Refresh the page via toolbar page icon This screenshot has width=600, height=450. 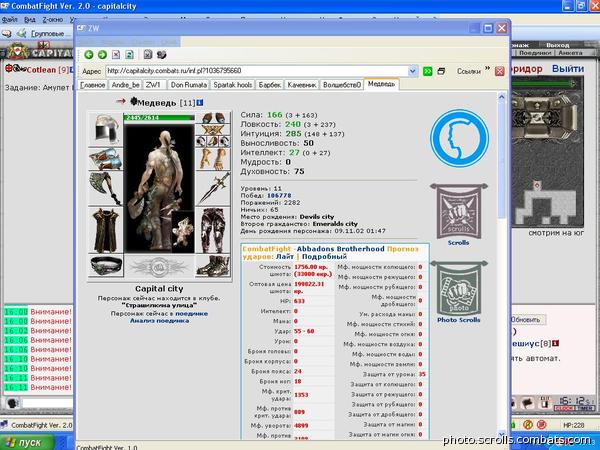[129, 55]
